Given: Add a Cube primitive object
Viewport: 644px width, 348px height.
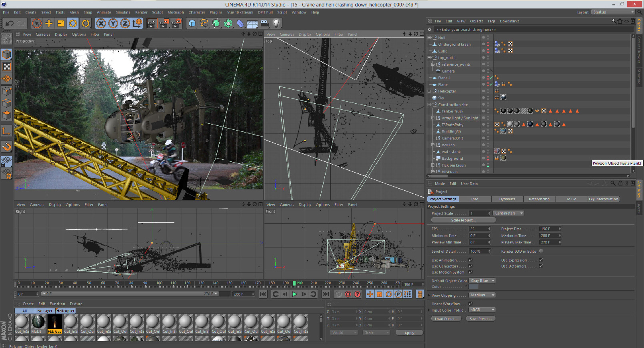Looking at the screenshot, I should (x=192, y=24).
